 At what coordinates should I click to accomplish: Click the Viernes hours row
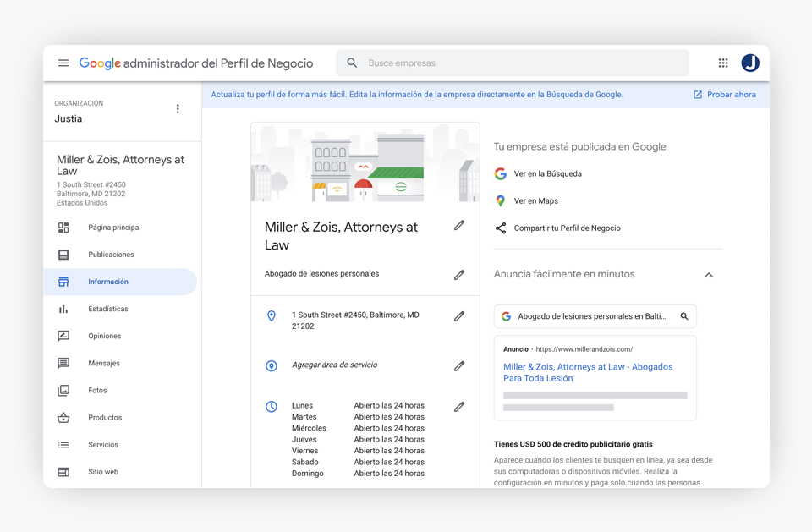(358, 451)
